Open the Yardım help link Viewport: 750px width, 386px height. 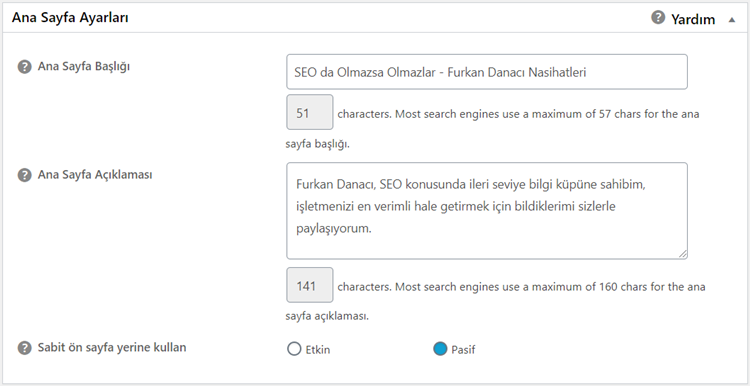pos(693,19)
